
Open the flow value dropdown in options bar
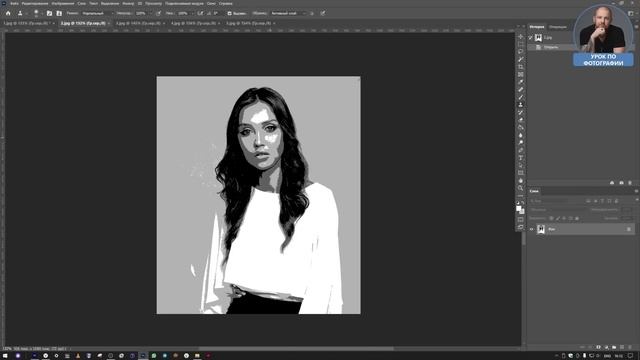(192, 13)
